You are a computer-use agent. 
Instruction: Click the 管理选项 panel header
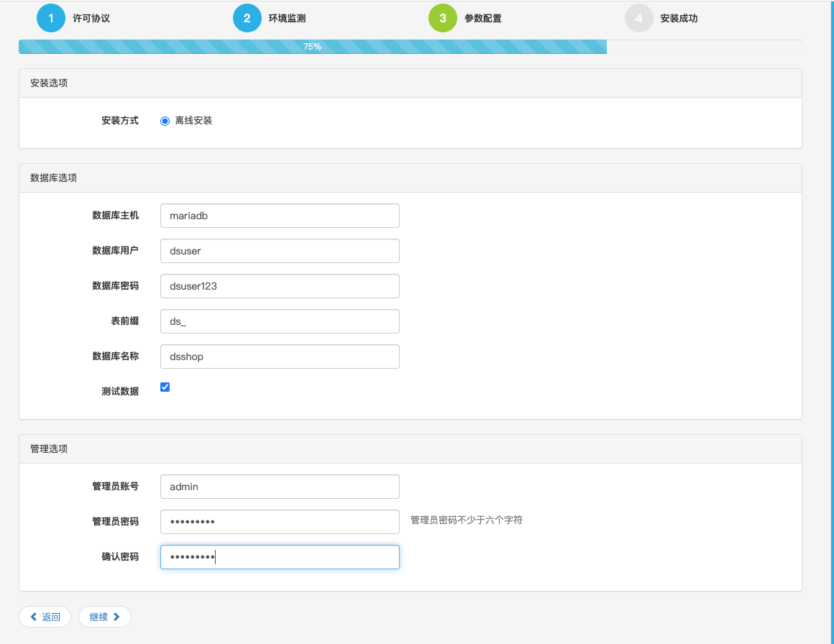pyautogui.click(x=411, y=448)
